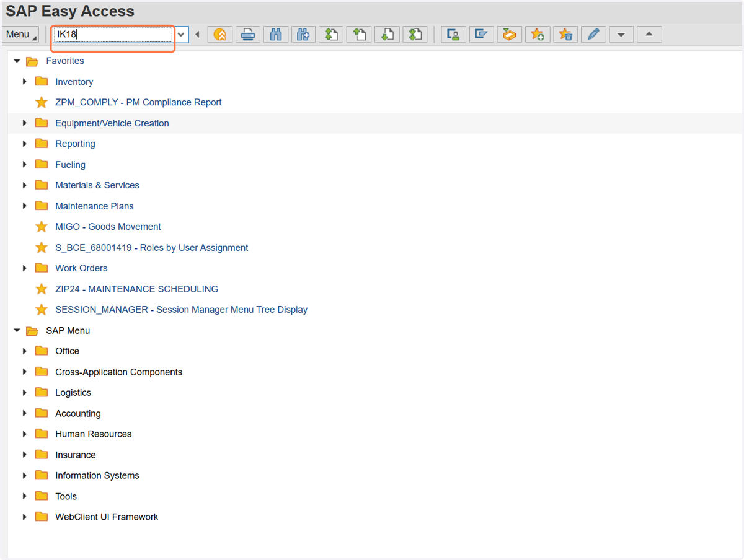Collapse the Favorites tree node
This screenshot has height=560, width=744.
17,61
